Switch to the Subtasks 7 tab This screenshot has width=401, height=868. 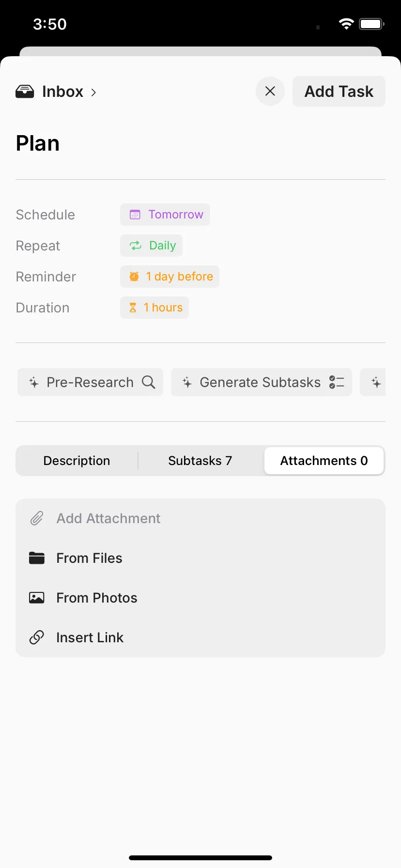(x=200, y=461)
